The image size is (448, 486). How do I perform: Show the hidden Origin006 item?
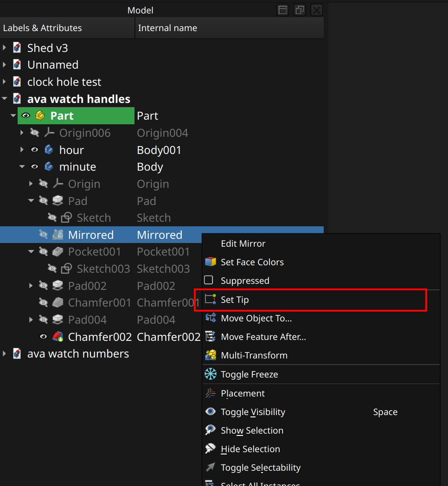34,133
